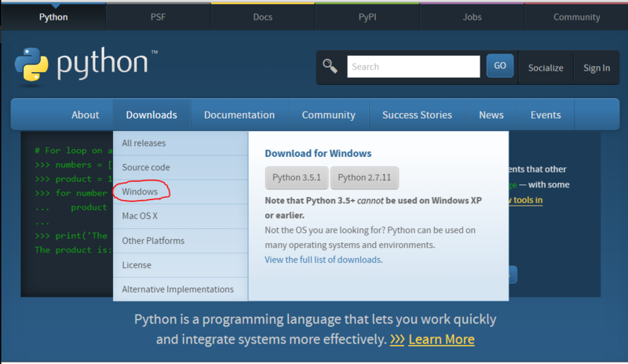Viewport: 628px width, 364px height.
Task: Click the Sign In link
Action: pos(597,67)
